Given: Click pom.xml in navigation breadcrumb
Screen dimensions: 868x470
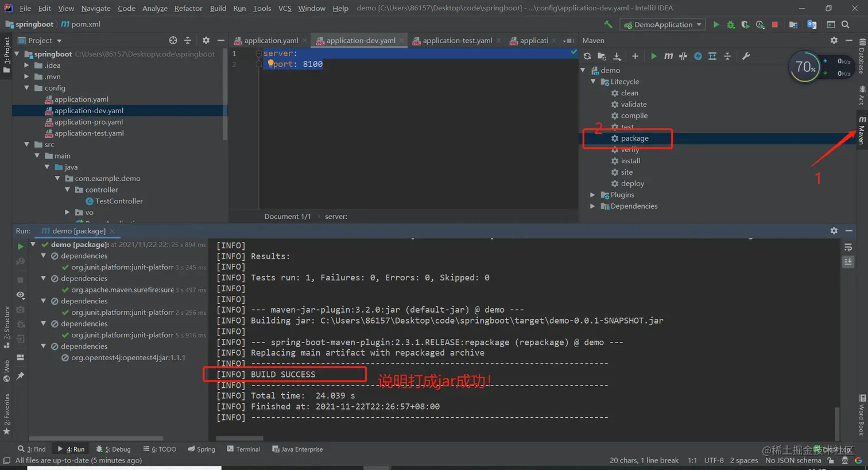Looking at the screenshot, I should point(80,24).
